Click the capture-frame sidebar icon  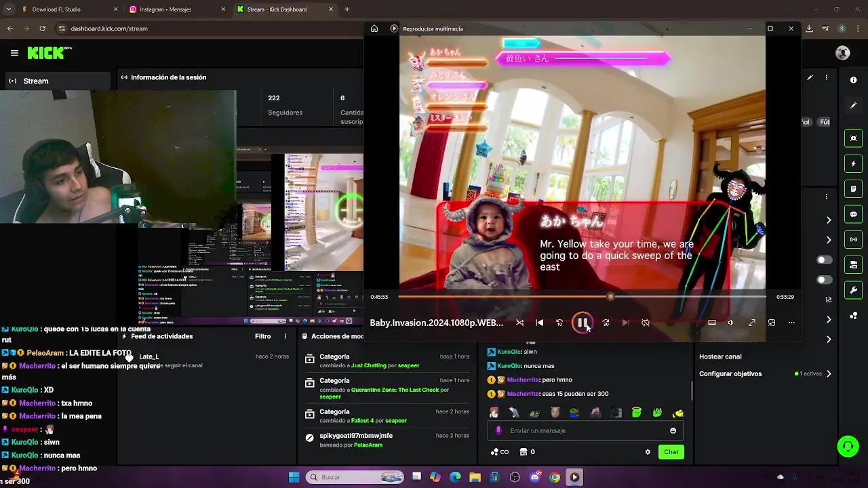[x=853, y=138]
